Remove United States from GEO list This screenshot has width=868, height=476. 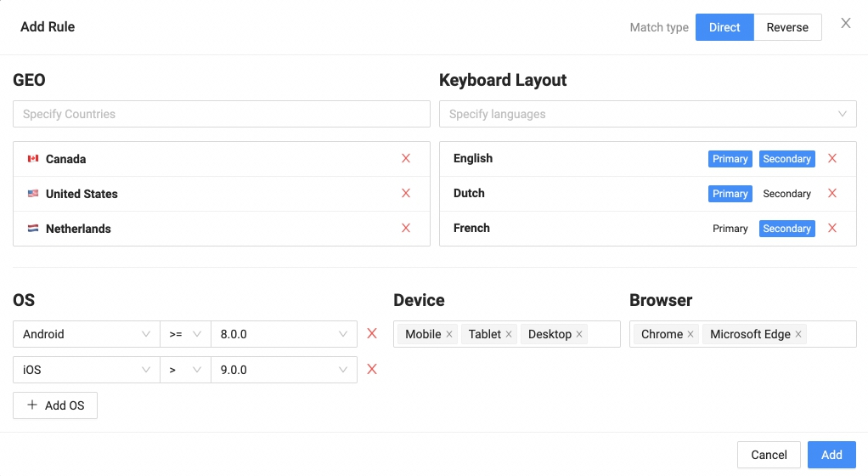[x=406, y=194]
